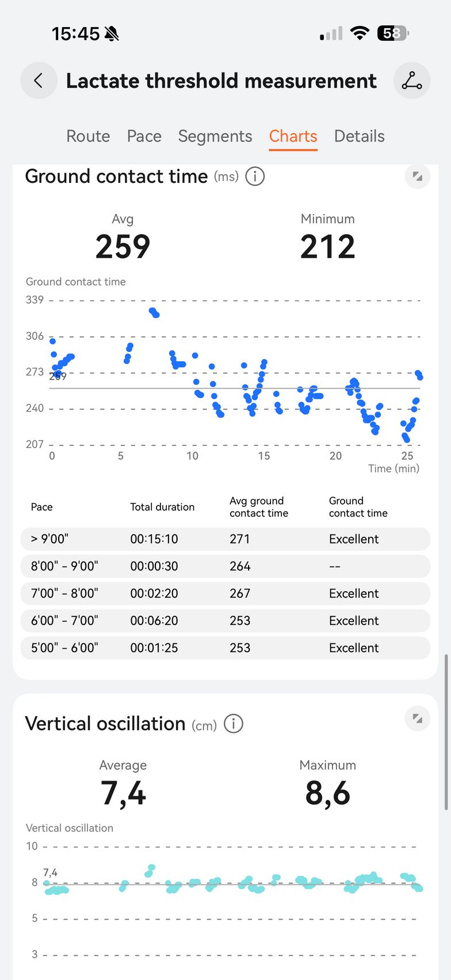451x980 pixels.
Task: Tap the cellular signal bars icon
Action: 331,34
